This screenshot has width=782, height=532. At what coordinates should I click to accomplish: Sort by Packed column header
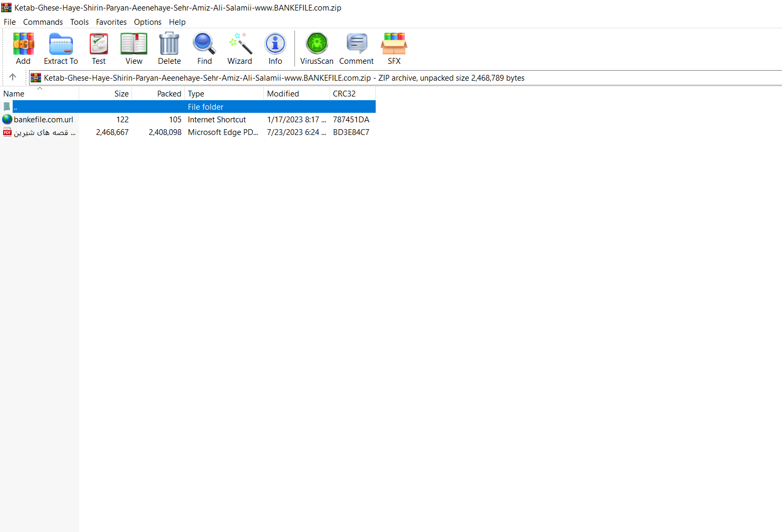click(158, 93)
